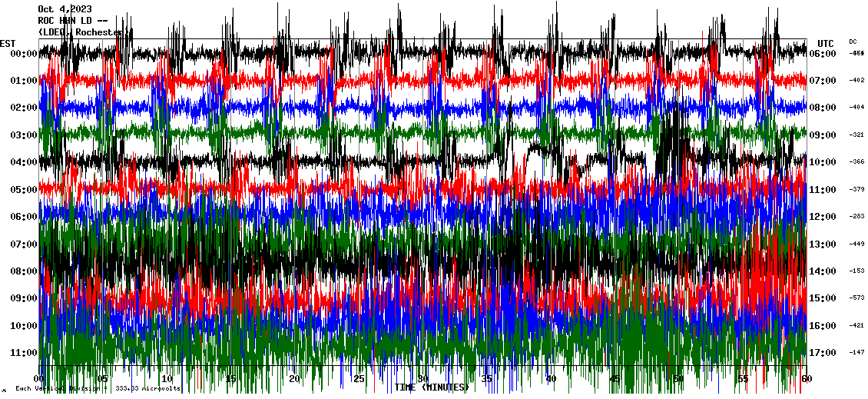Click the UTC time zone label
This screenshot has width=868, height=399.
click(826, 43)
